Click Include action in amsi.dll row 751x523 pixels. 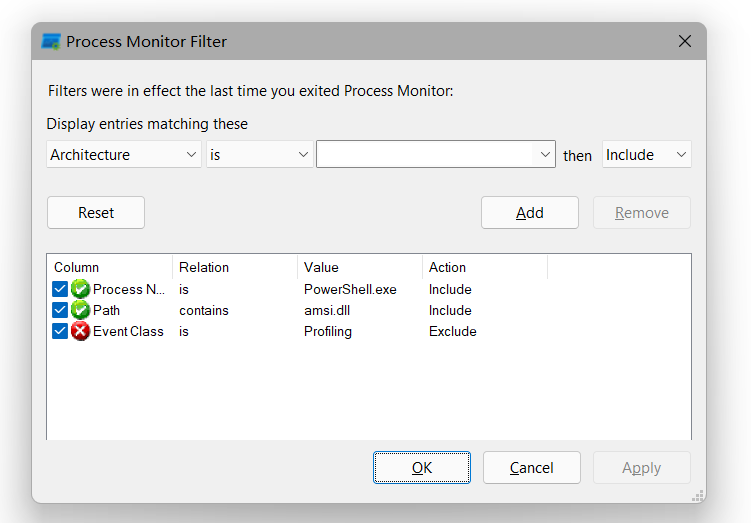(x=450, y=310)
